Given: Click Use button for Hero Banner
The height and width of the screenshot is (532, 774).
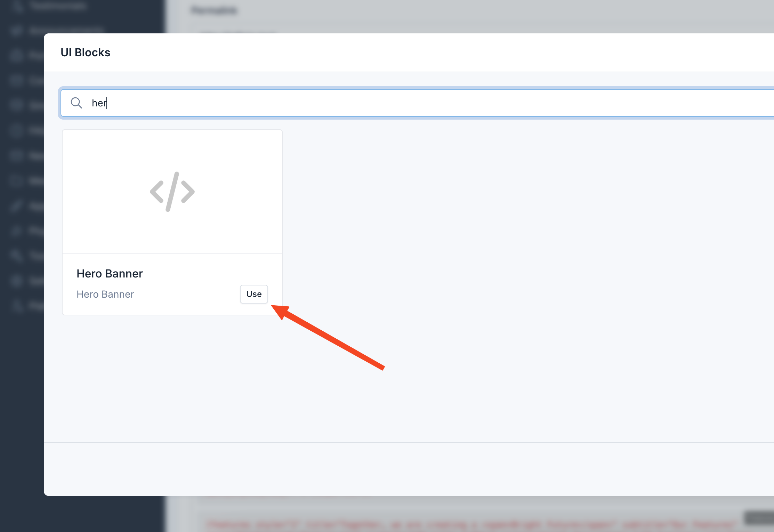Looking at the screenshot, I should pos(254,294).
